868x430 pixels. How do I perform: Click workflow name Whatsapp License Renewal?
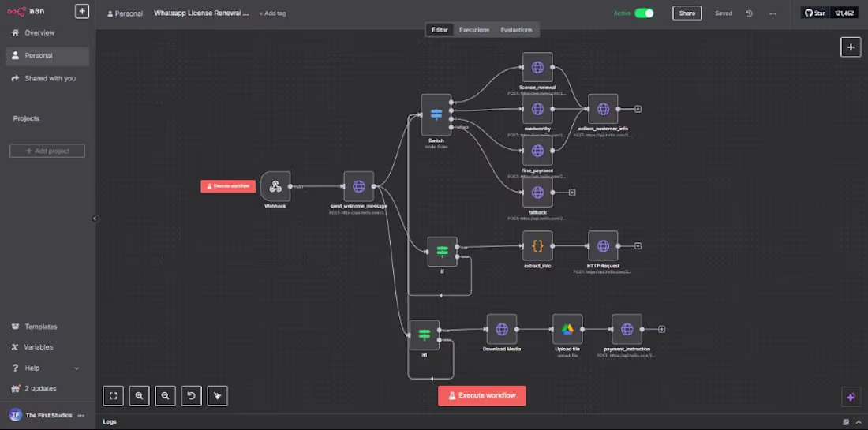coord(201,13)
